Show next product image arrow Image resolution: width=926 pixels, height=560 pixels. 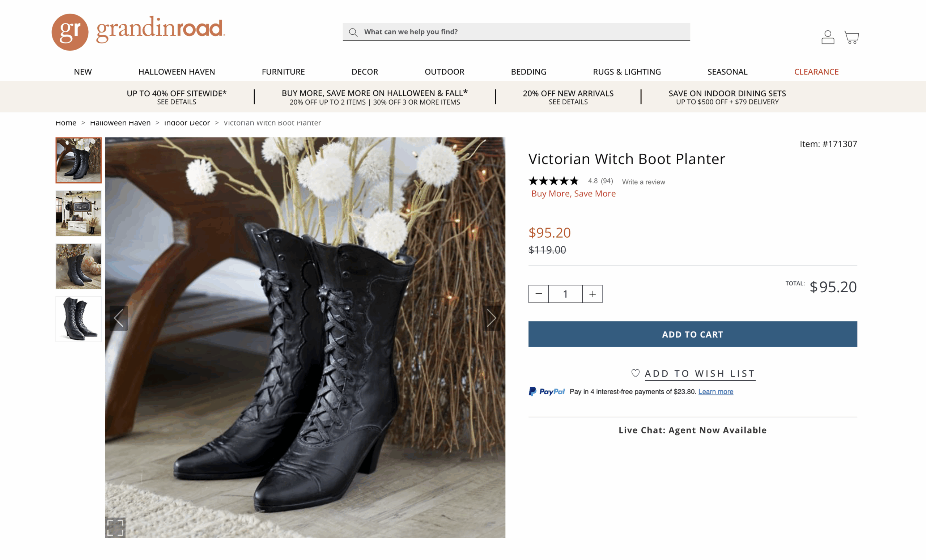(x=491, y=318)
